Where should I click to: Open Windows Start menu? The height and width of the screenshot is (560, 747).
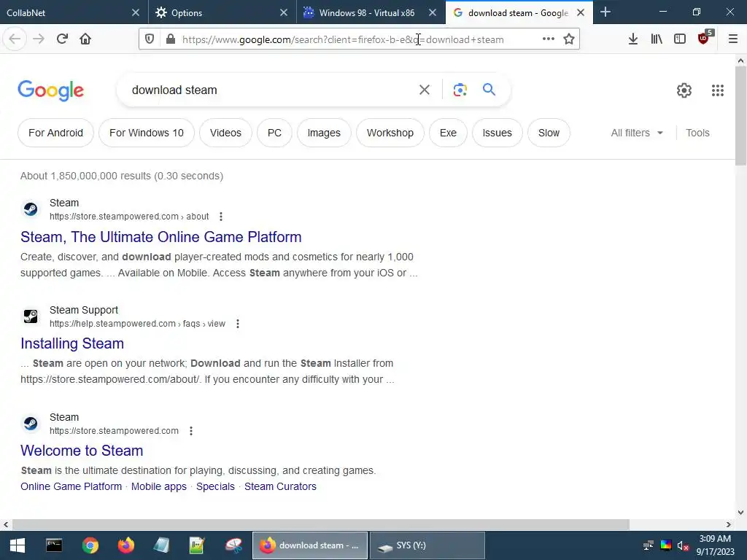click(x=18, y=545)
